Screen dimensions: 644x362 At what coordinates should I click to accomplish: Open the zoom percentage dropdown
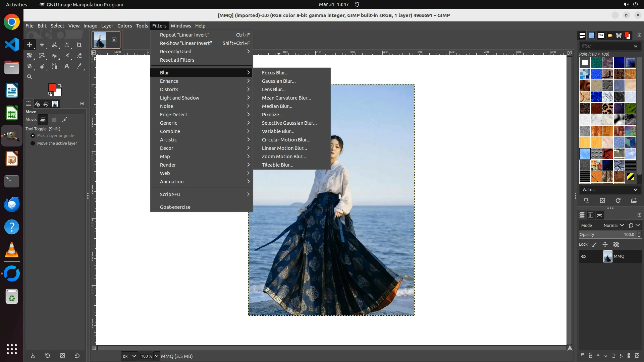(x=156, y=356)
